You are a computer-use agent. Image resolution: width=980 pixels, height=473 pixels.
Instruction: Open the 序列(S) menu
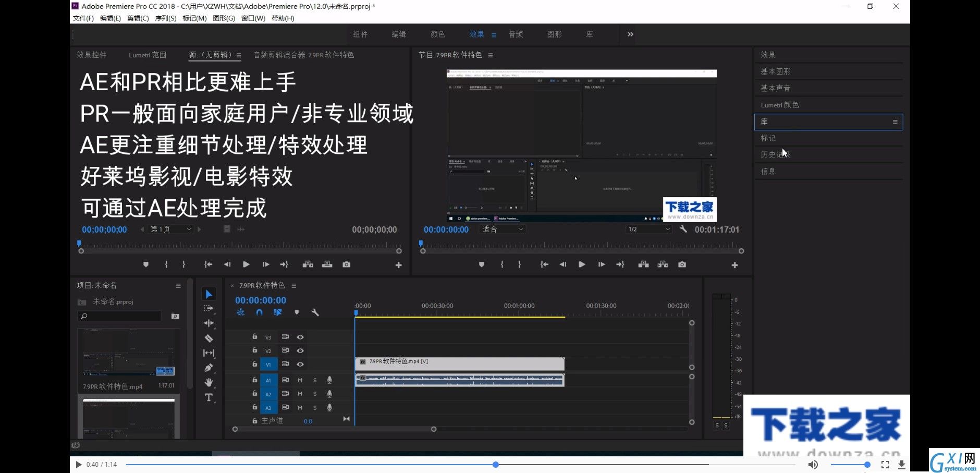[x=166, y=18]
